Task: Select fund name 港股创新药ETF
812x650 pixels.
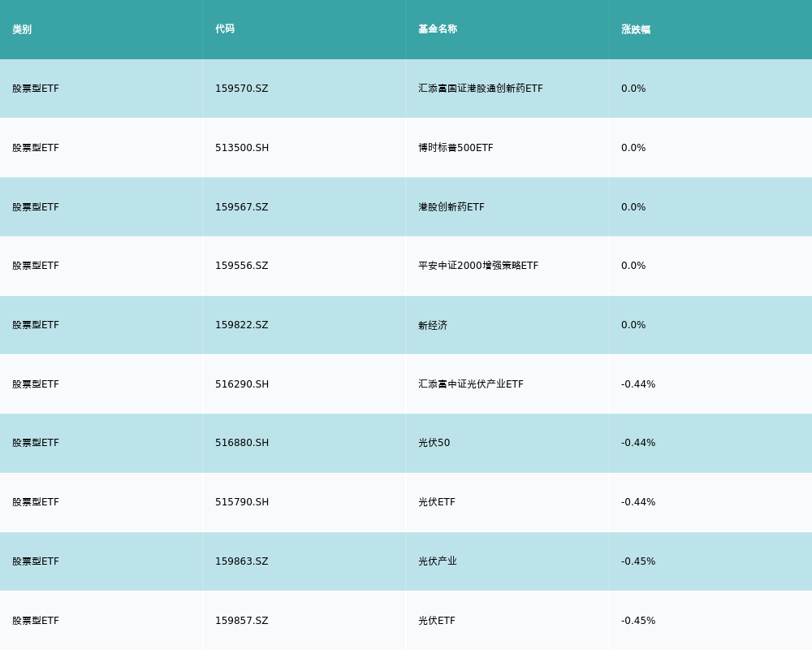Action: 451,207
